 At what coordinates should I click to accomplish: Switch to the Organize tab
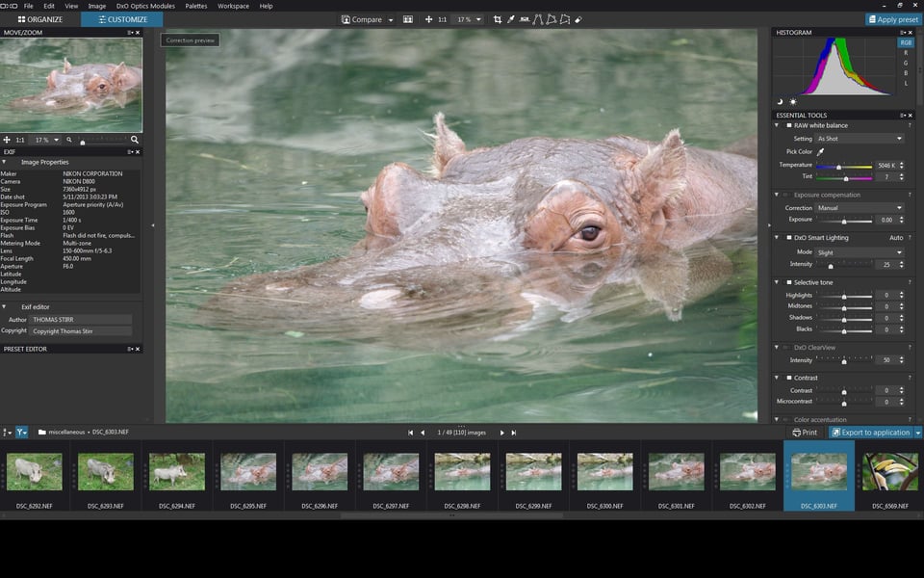(x=40, y=19)
